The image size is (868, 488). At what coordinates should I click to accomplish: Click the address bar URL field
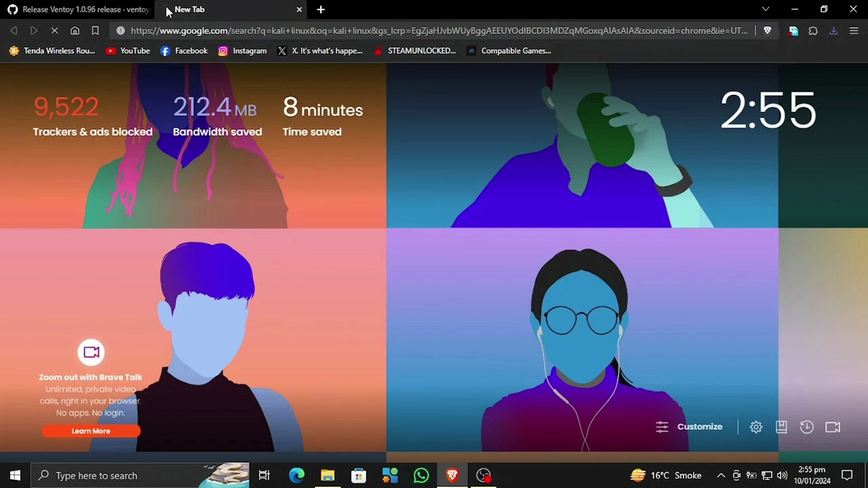click(x=434, y=30)
